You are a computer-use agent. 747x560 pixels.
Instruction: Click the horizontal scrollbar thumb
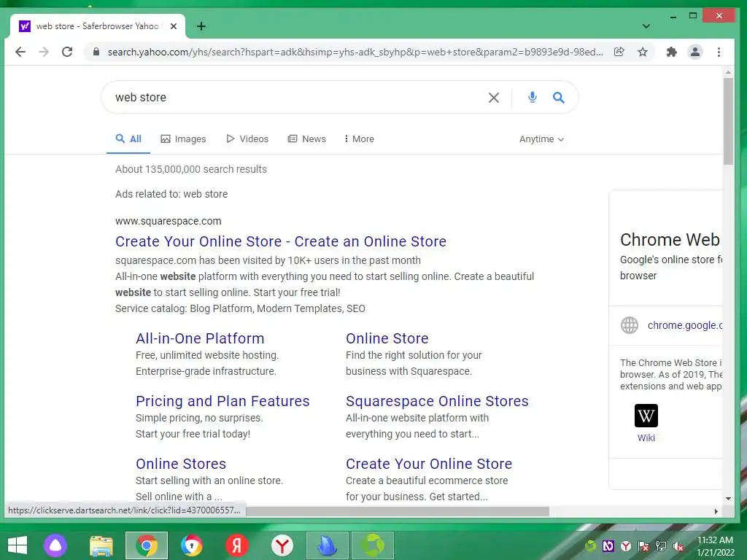tap(398, 511)
